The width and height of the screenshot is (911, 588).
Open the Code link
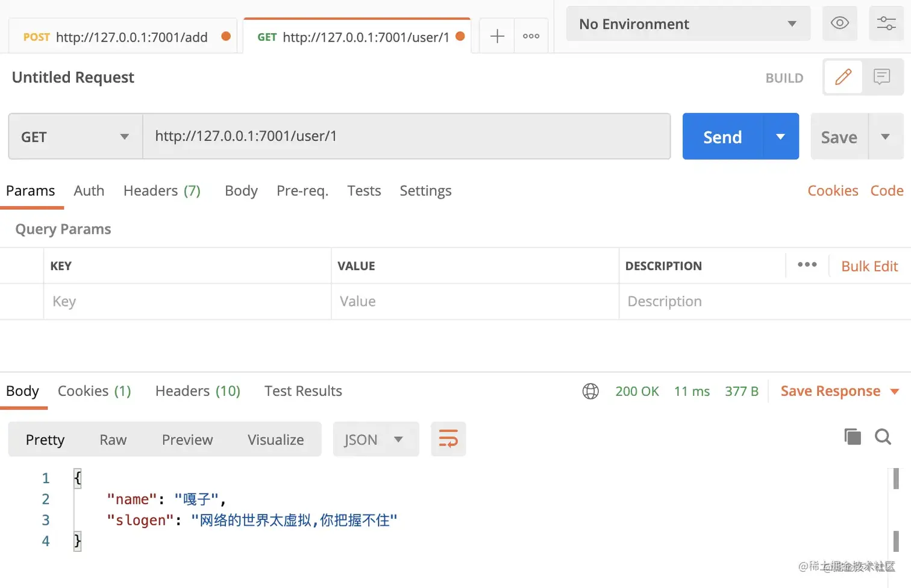(887, 191)
